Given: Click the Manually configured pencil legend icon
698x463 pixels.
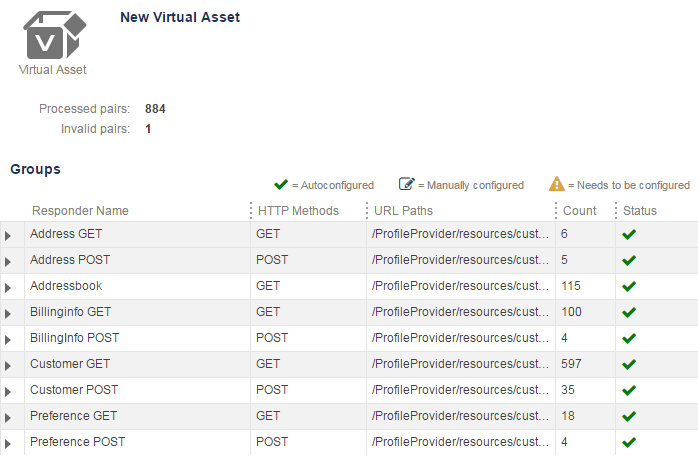Looking at the screenshot, I should point(406,184).
